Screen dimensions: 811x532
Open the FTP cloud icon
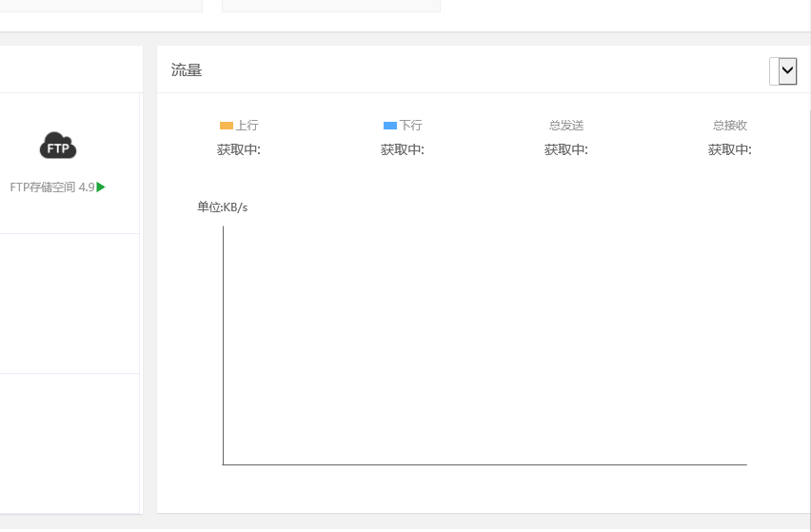[58, 146]
